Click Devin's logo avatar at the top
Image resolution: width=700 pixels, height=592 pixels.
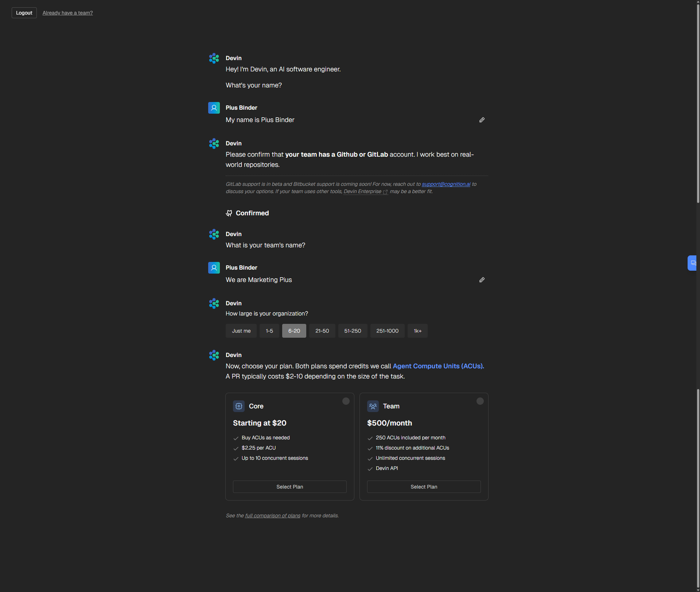(x=214, y=58)
